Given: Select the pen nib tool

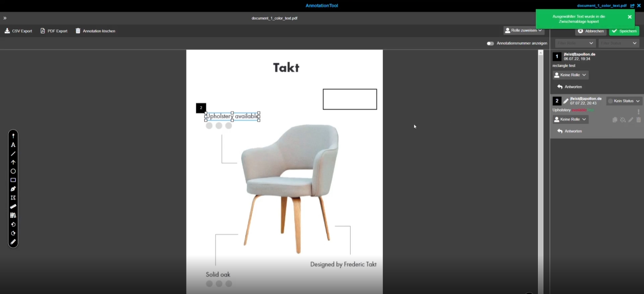Looking at the screenshot, I should [x=13, y=189].
